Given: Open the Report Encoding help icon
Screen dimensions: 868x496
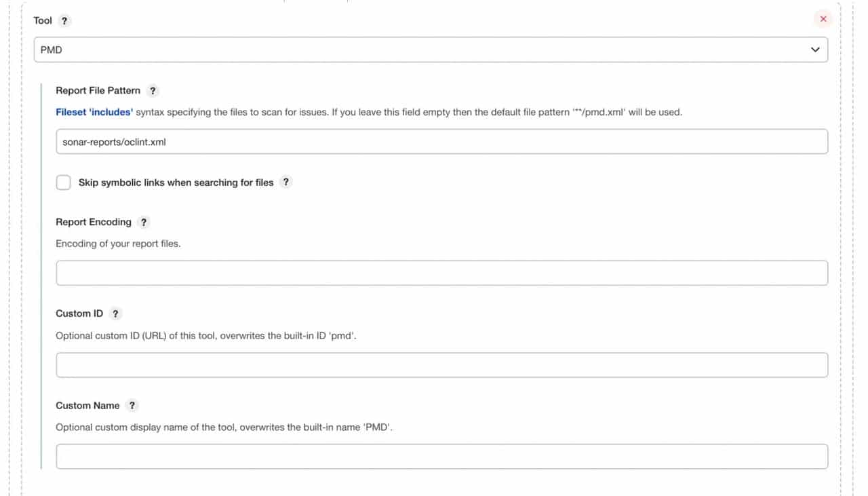Looking at the screenshot, I should coord(143,222).
